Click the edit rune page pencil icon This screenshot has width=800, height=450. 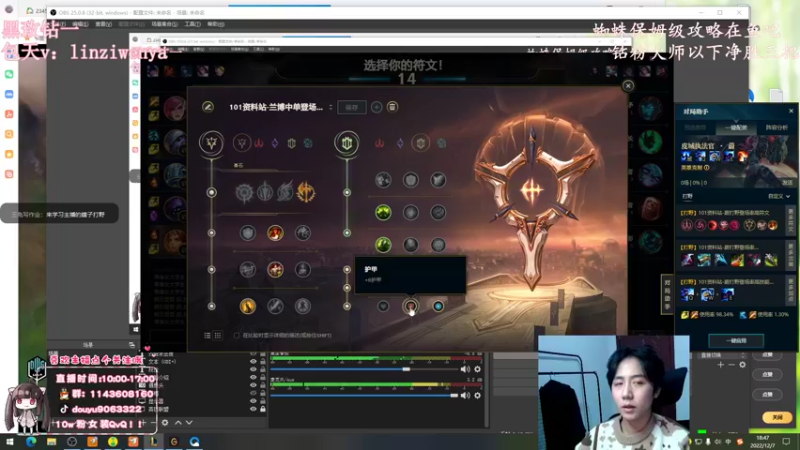pyautogui.click(x=208, y=107)
